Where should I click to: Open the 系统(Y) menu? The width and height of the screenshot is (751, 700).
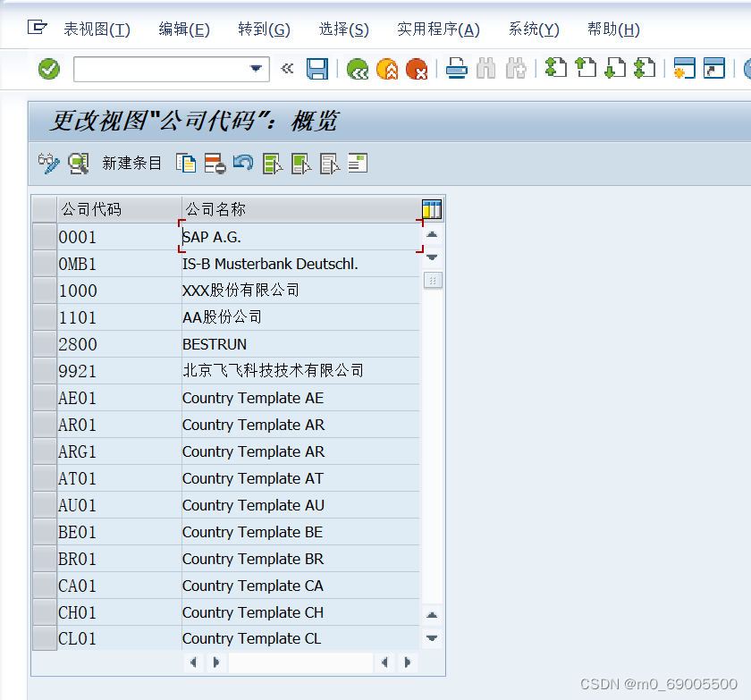533,30
